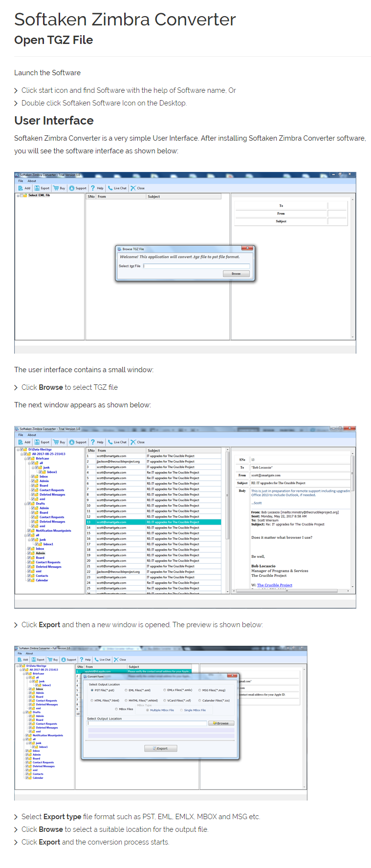Viewport: 371px width, 868px height.
Task: Close the Convert Form dialog
Action: click(232, 676)
